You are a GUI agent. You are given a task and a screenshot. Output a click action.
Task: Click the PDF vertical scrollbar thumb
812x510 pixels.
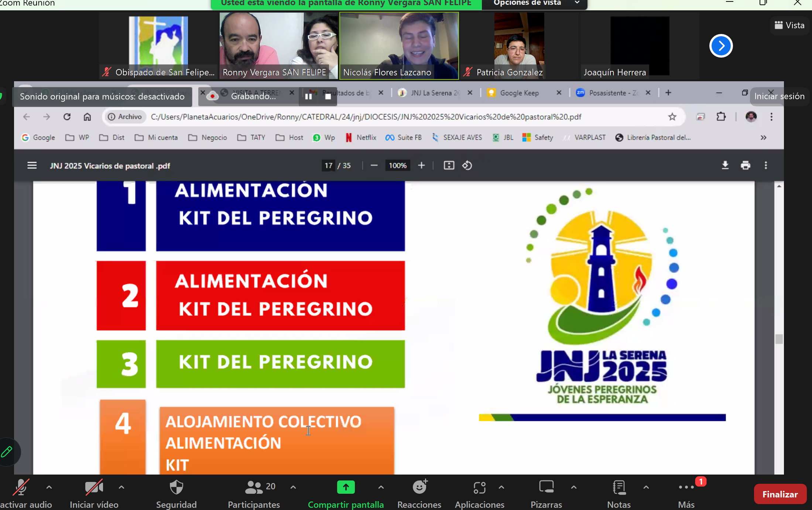[779, 339]
